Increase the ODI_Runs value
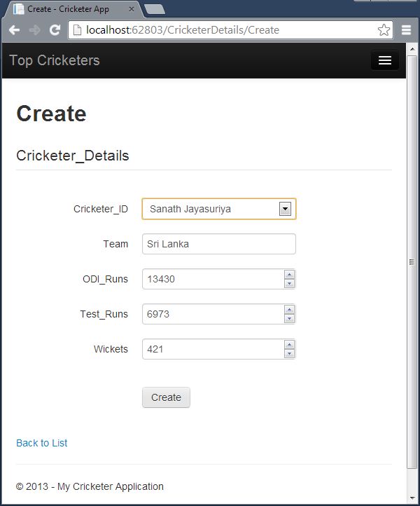This screenshot has height=506, width=420. pyautogui.click(x=289, y=275)
